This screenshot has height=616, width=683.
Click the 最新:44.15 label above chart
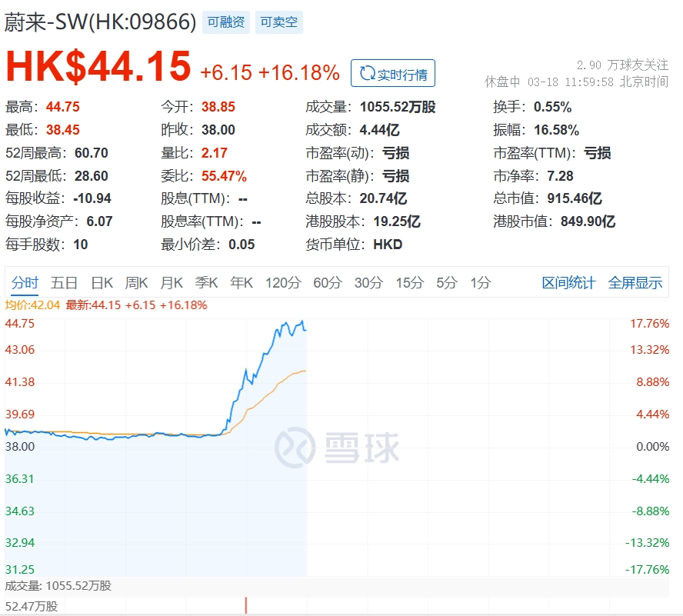[93, 305]
